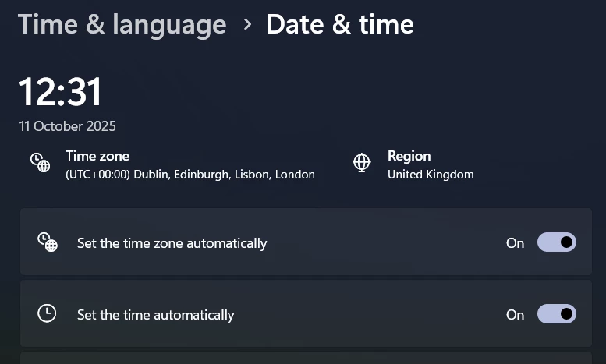This screenshot has height=364, width=606.
Task: Click the breadcrumb chevron arrow separator
Action: (247, 24)
